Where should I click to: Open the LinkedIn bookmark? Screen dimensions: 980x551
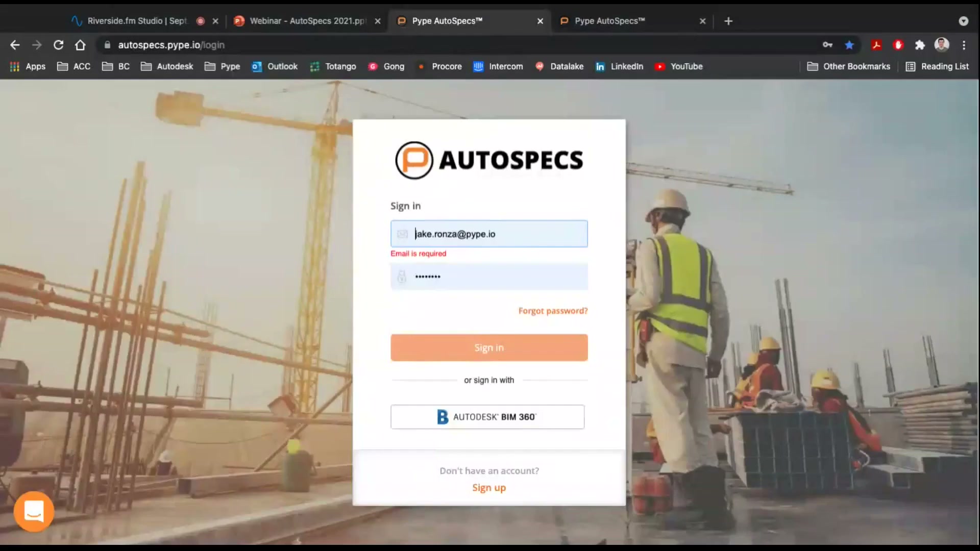click(x=619, y=66)
